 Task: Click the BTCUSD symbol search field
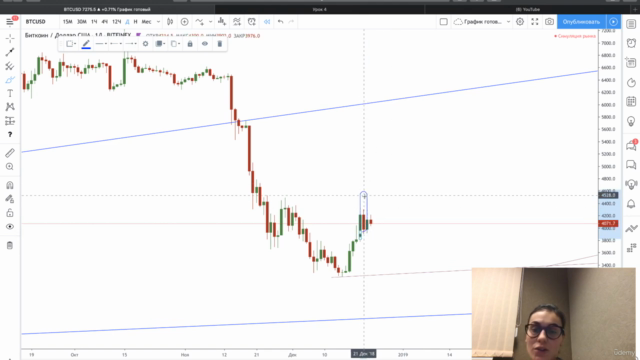coord(36,22)
